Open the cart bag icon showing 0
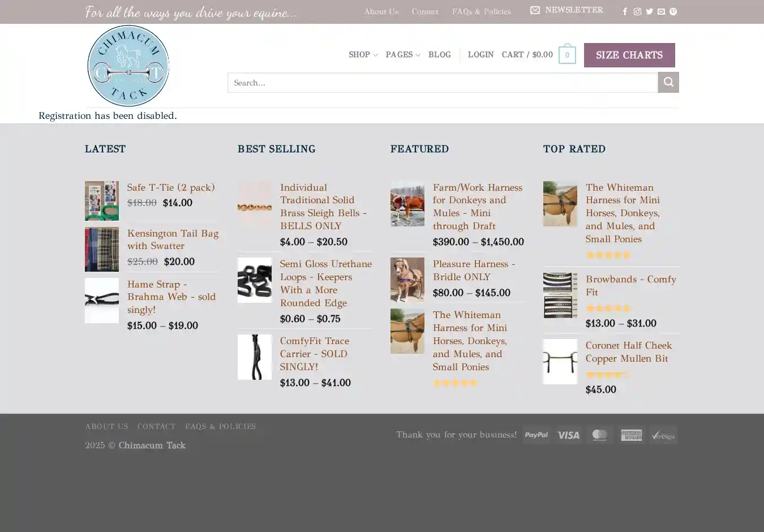This screenshot has height=532, width=764. pos(566,55)
